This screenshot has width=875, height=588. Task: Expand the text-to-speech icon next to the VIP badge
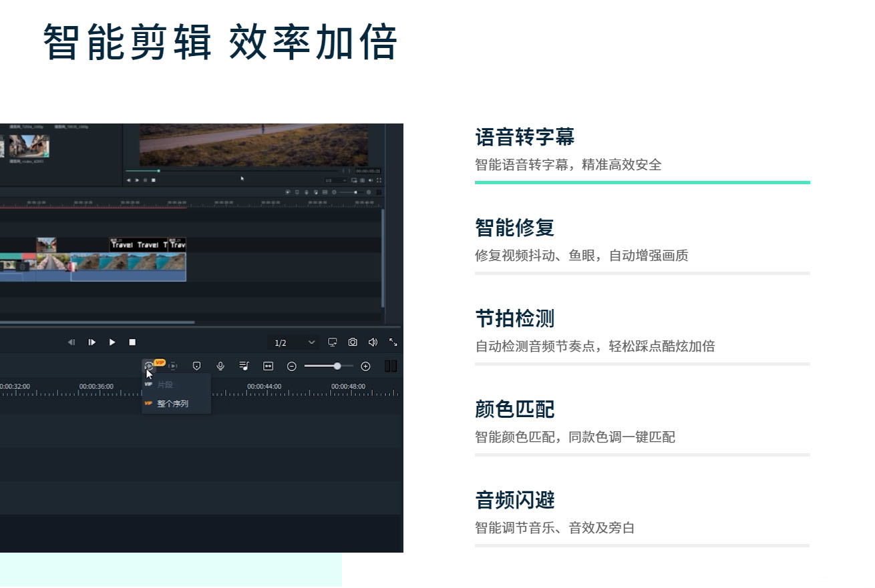pyautogui.click(x=173, y=366)
